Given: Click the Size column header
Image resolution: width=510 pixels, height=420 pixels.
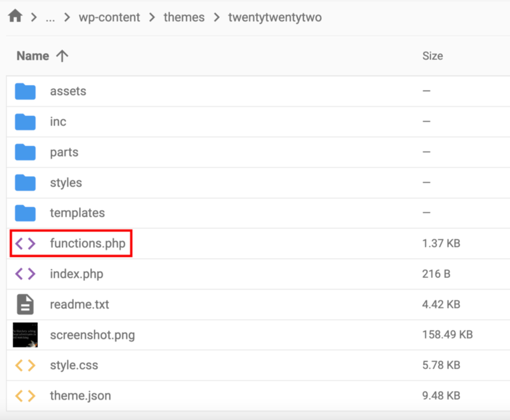Looking at the screenshot, I should coord(432,56).
